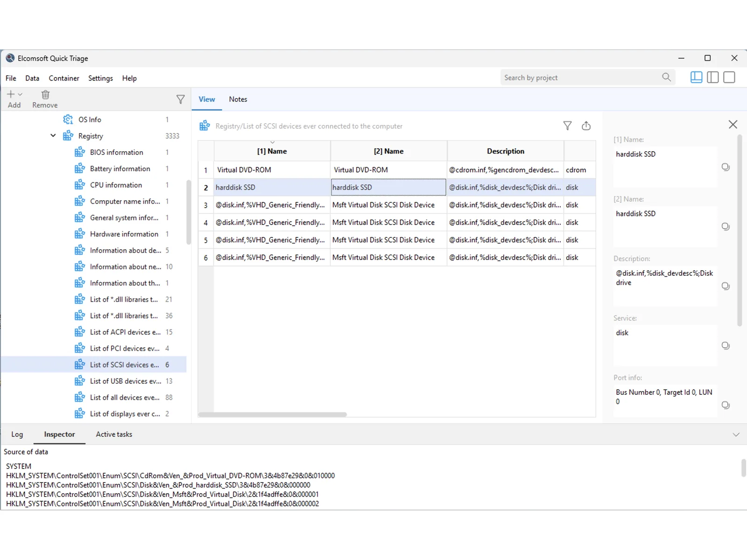Sort by the [1] Name column header

click(272, 151)
